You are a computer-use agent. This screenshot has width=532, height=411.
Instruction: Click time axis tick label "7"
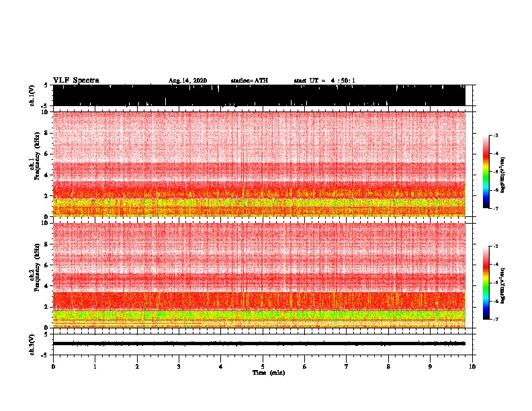coord(347,367)
